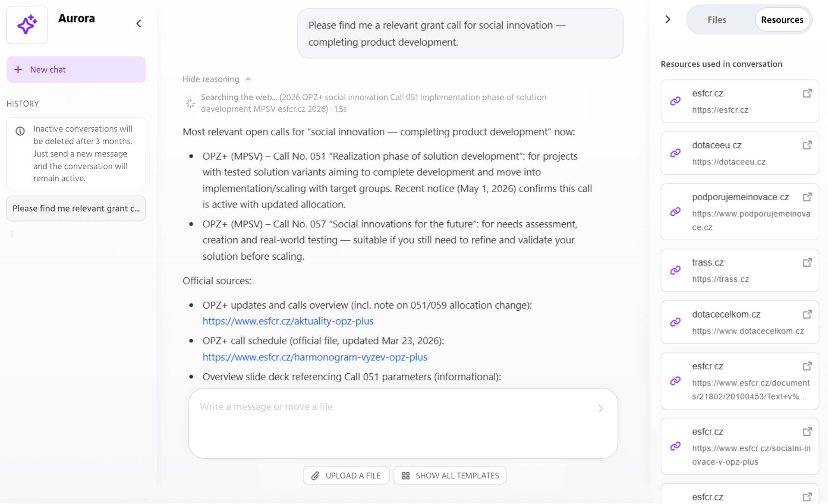This screenshot has width=828, height=504.
Task: Open external link icon for podporujemeinovace.cz
Action: click(807, 197)
